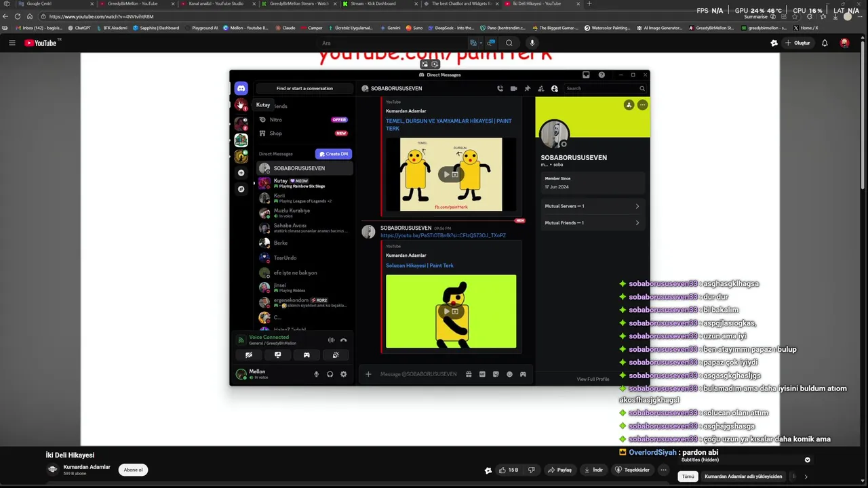The width and height of the screenshot is (868, 488).
Task: Like the YouTube video
Action: (509, 470)
